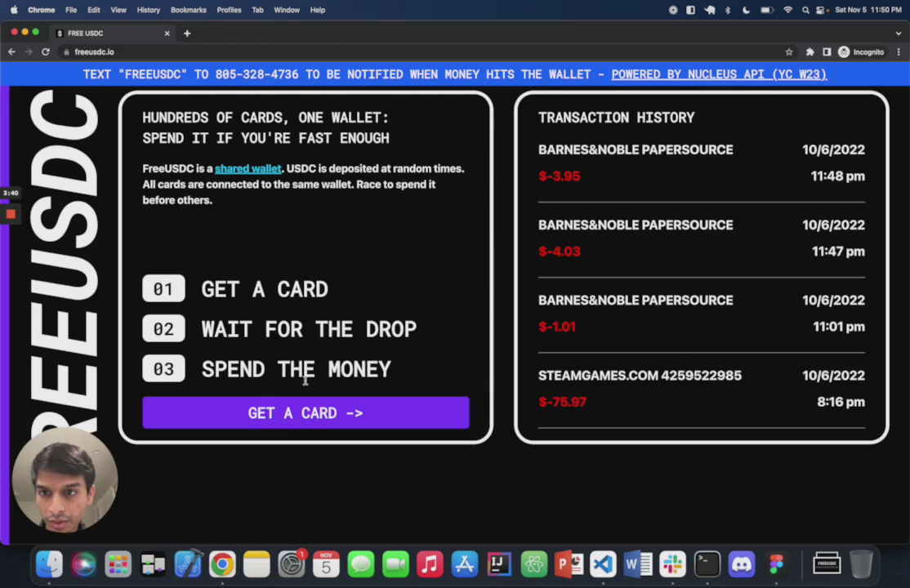Open the Chrome application menu
The height and width of the screenshot is (588, 910).
[41, 10]
